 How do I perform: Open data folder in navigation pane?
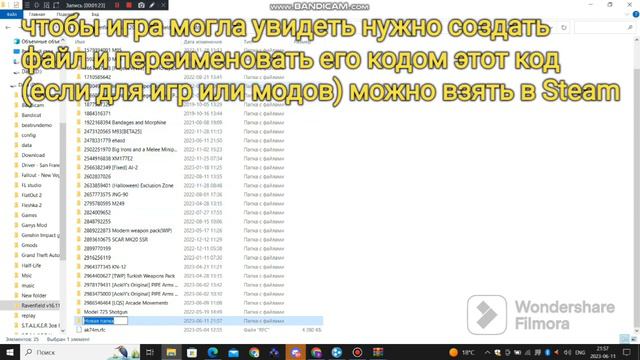pyautogui.click(x=27, y=145)
